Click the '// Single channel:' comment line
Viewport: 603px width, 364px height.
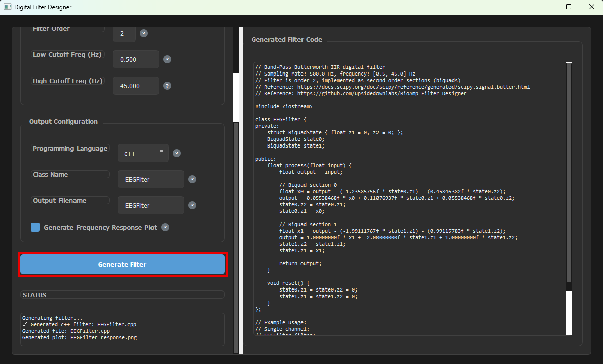click(x=282, y=329)
